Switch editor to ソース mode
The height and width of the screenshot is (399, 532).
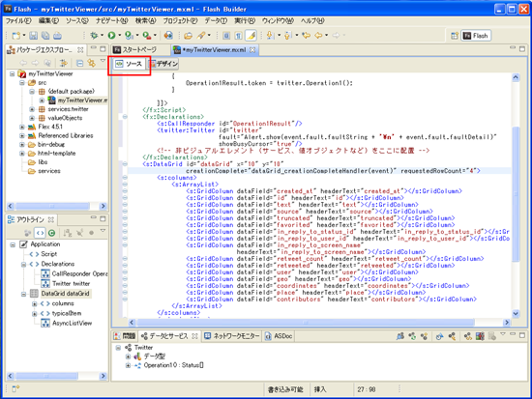130,64
